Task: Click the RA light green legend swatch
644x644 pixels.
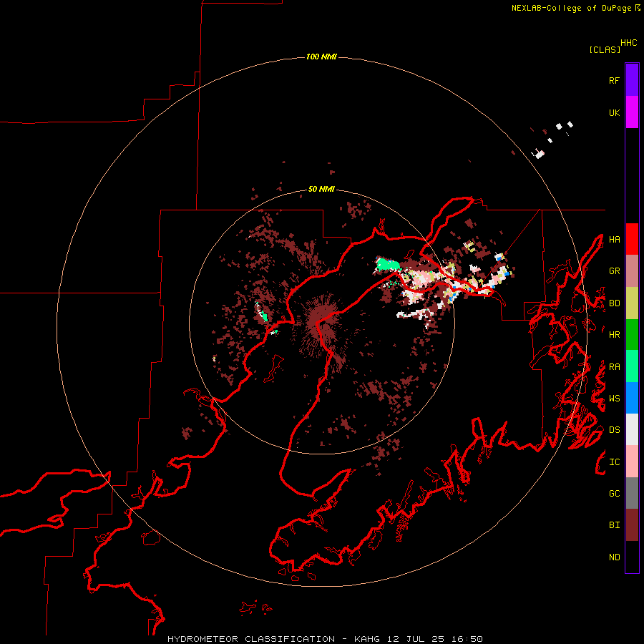Action: 632,366
